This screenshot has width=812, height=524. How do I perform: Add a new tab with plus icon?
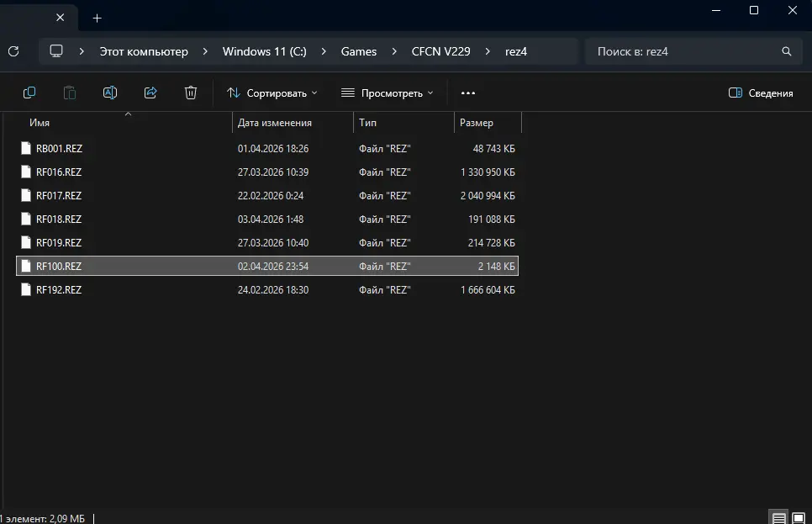pos(97,19)
